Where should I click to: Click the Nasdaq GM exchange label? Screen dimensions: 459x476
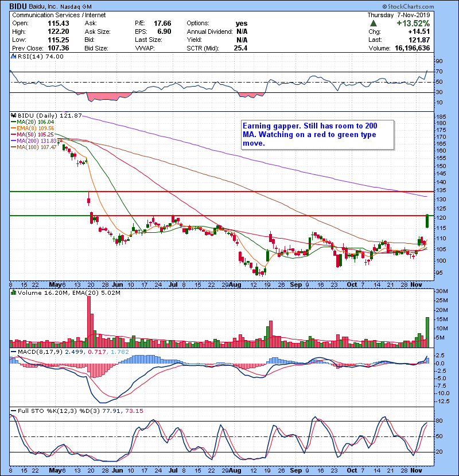pos(76,7)
